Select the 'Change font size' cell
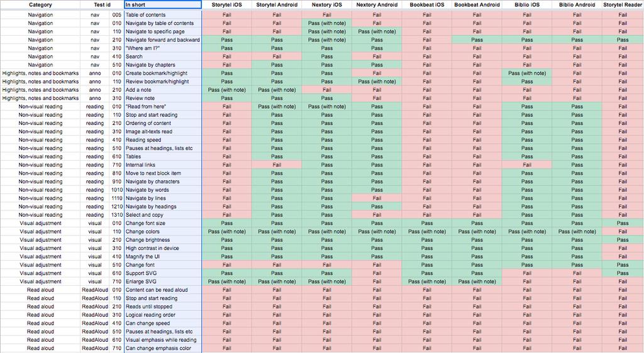Screen dimensions: 644x353 163,224
